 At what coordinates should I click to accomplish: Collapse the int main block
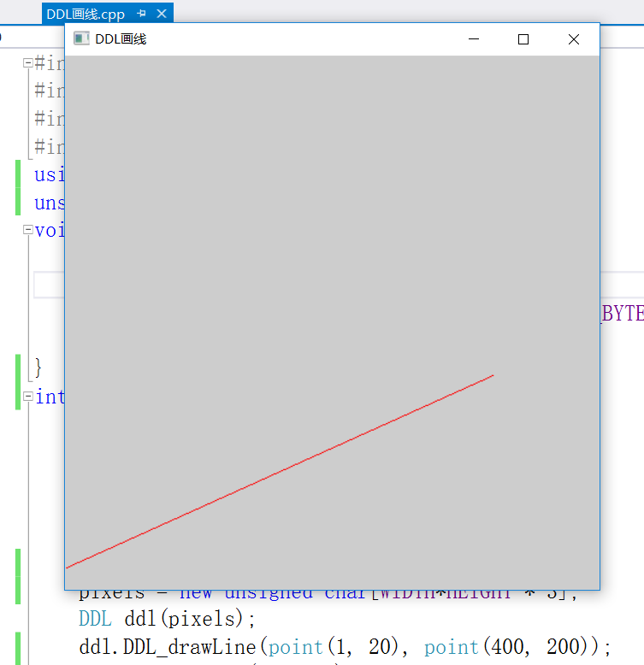pos(28,396)
